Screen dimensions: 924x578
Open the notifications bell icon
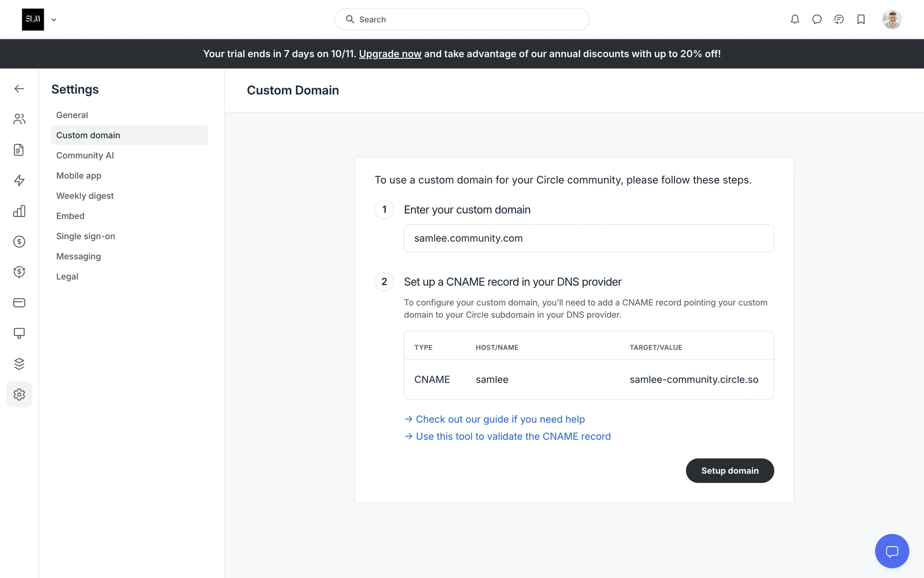795,19
